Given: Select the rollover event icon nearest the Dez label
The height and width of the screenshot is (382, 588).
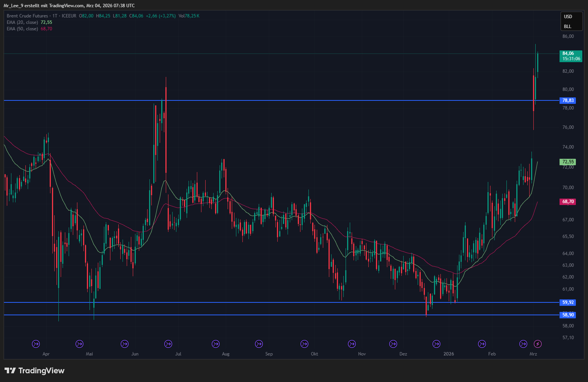Looking at the screenshot, I should coord(393,344).
